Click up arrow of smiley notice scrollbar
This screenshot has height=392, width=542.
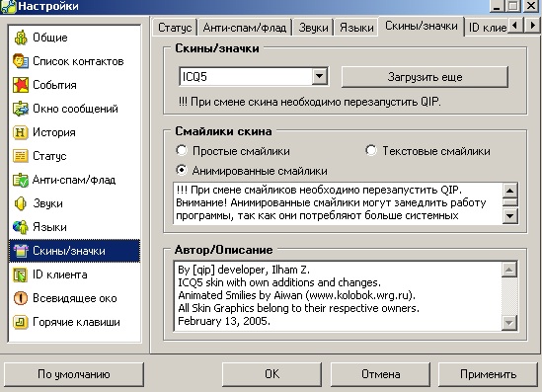click(509, 191)
